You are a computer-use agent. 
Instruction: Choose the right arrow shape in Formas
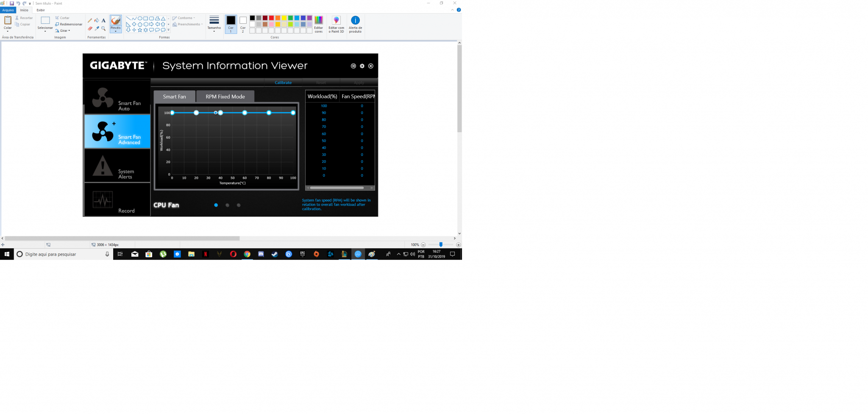pos(151,24)
